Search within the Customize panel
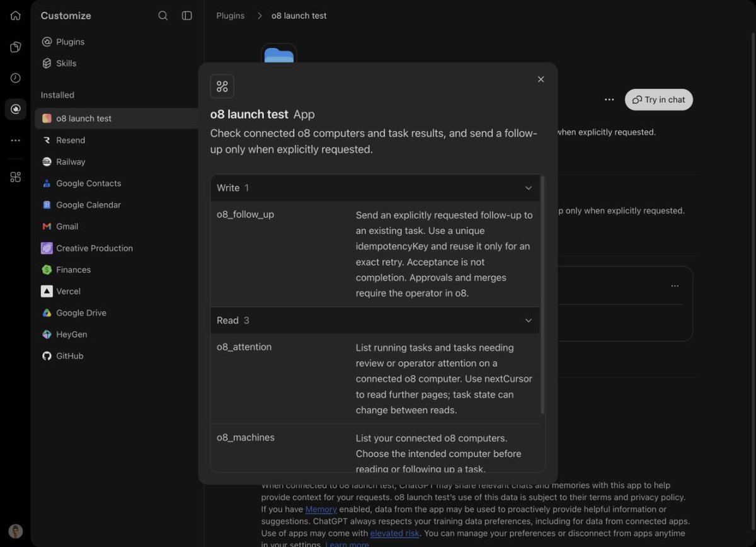The width and height of the screenshot is (756, 547). point(163,16)
